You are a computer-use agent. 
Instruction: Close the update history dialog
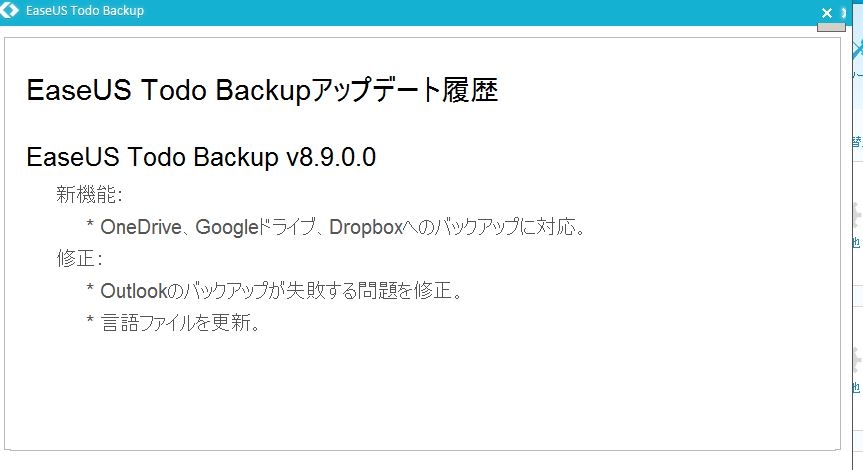(827, 12)
